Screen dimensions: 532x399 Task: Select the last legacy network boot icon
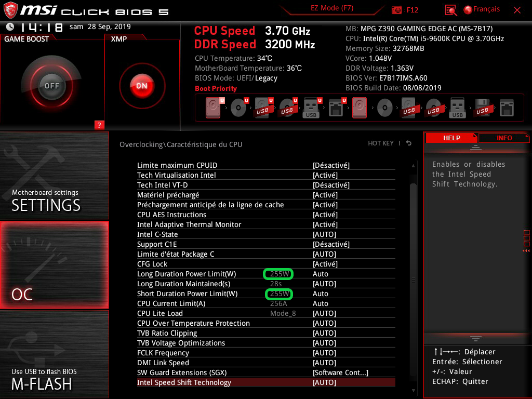[x=507, y=108]
